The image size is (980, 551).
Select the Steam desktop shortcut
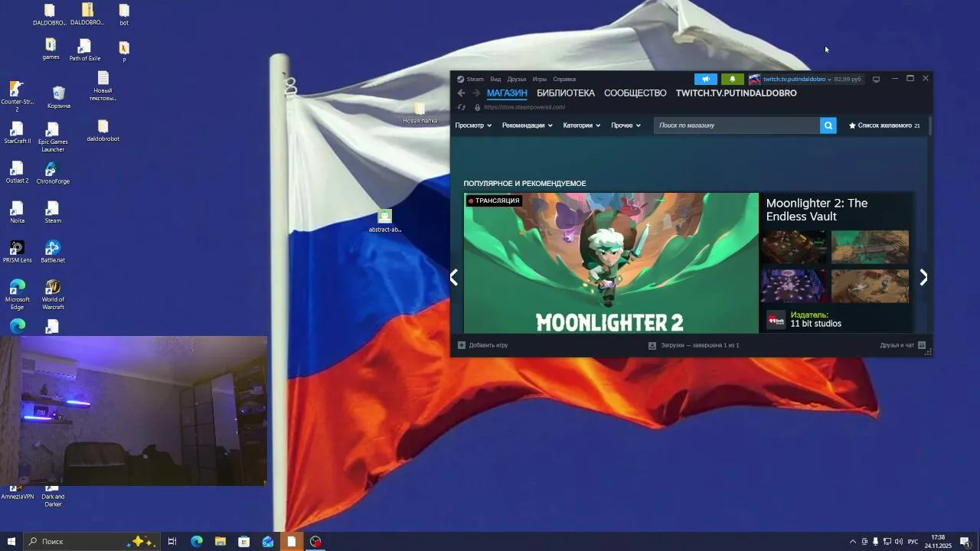point(53,213)
